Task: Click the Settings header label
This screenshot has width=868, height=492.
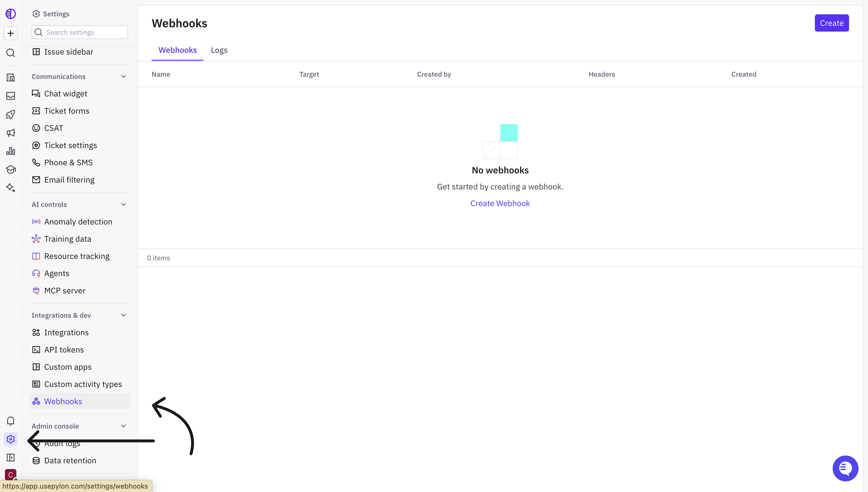Action: [56, 14]
